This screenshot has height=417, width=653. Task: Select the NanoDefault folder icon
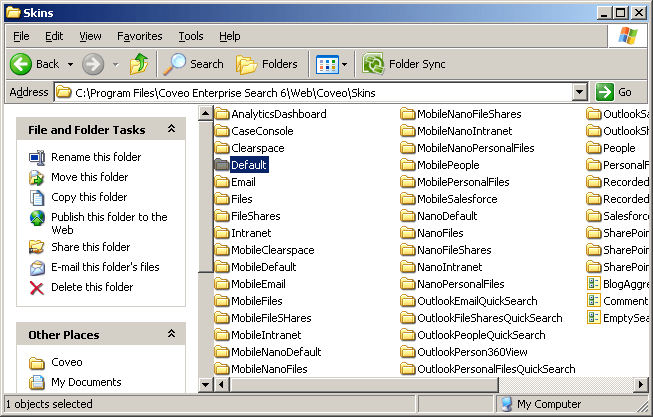pos(408,216)
